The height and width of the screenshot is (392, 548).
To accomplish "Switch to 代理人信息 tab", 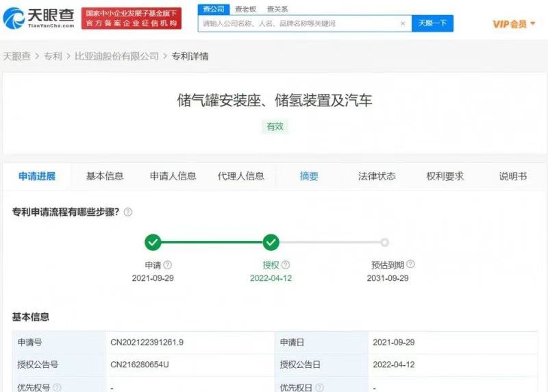I will pos(241,176).
